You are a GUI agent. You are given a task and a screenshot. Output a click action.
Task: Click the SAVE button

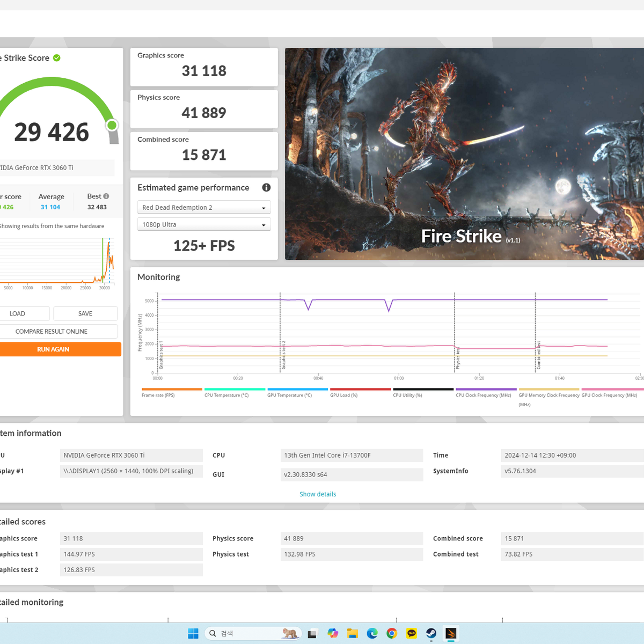(x=85, y=313)
